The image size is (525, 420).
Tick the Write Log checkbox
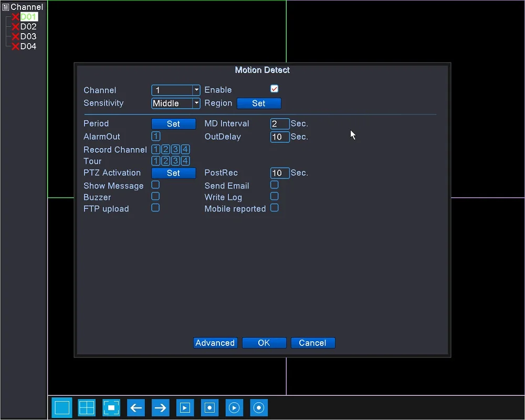pos(274,196)
